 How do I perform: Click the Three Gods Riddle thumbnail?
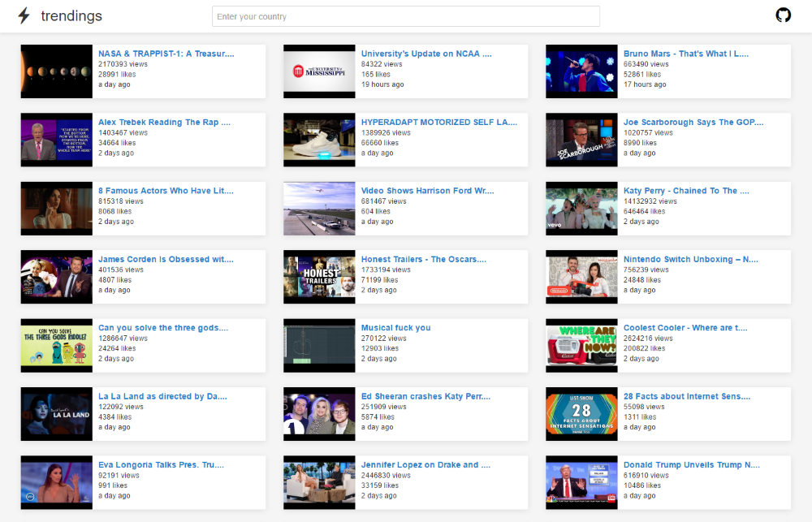click(x=57, y=345)
